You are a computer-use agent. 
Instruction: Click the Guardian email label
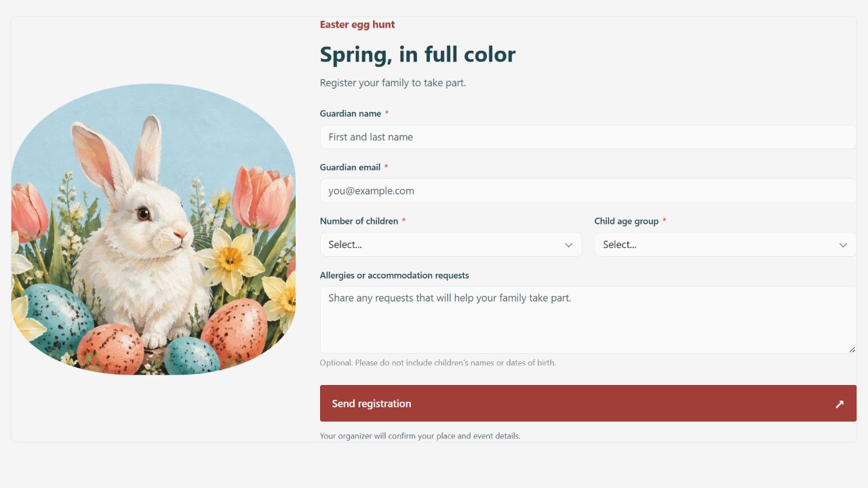point(350,167)
